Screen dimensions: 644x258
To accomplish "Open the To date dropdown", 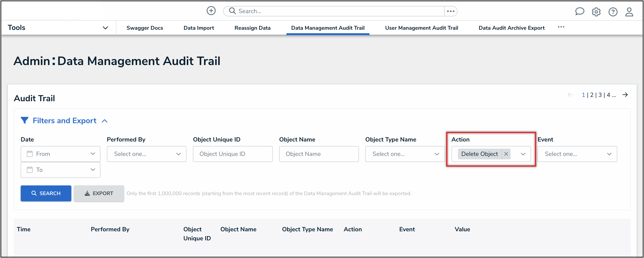I will pyautogui.click(x=61, y=170).
